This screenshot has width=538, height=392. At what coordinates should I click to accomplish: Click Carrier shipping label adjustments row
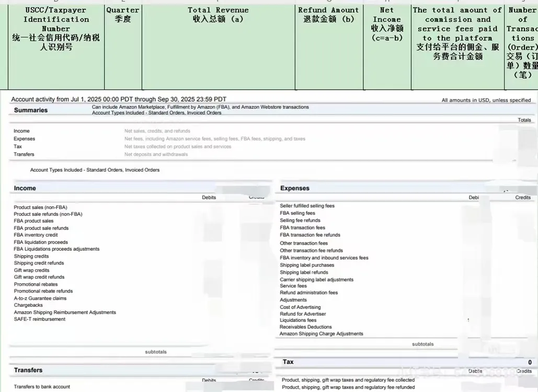coord(316,280)
